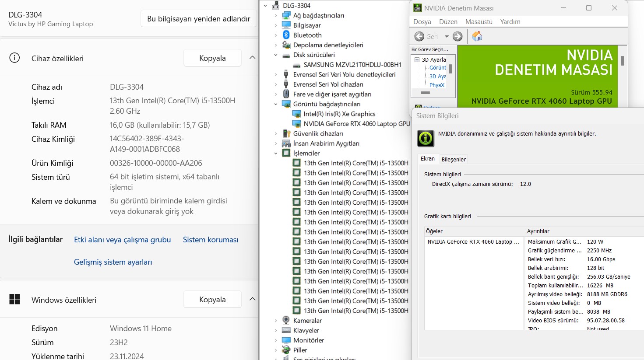Click the DLG-3304 computer root icon
This screenshot has width=644, height=360.
coord(276,6)
